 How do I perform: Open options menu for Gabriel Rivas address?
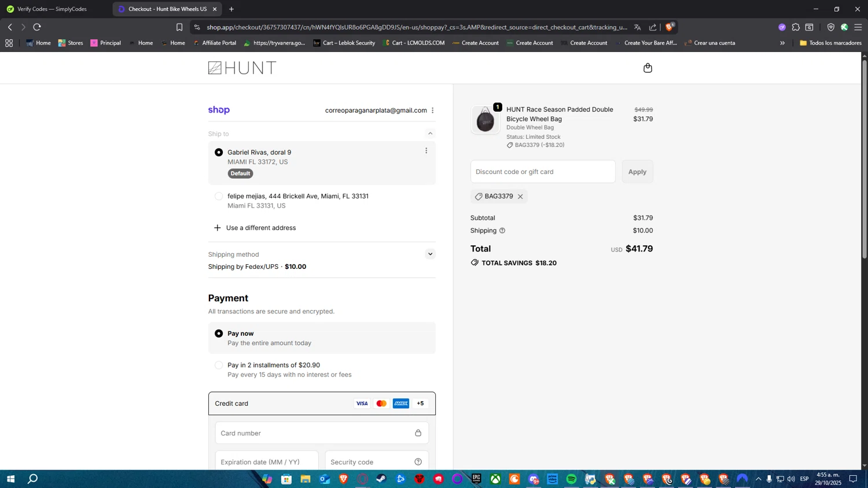(x=426, y=151)
